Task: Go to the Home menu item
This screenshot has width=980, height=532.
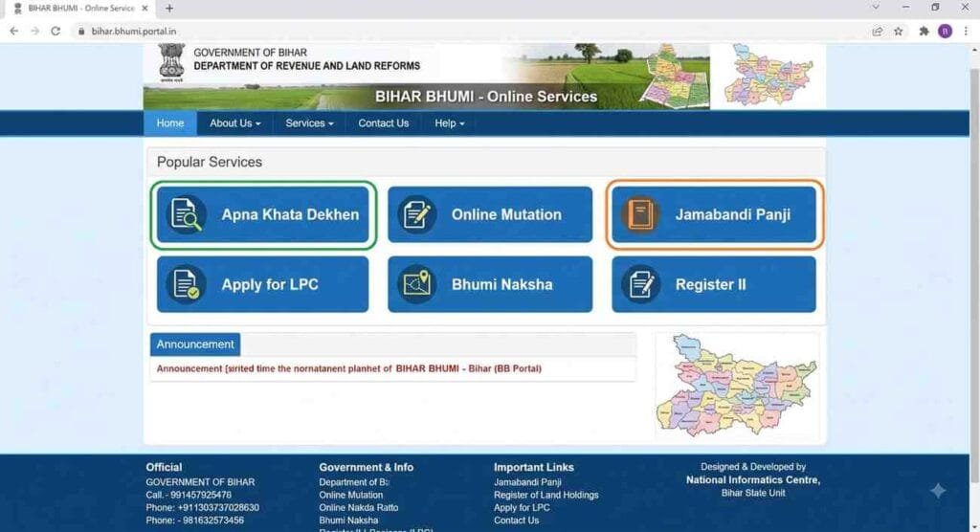Action: click(170, 123)
